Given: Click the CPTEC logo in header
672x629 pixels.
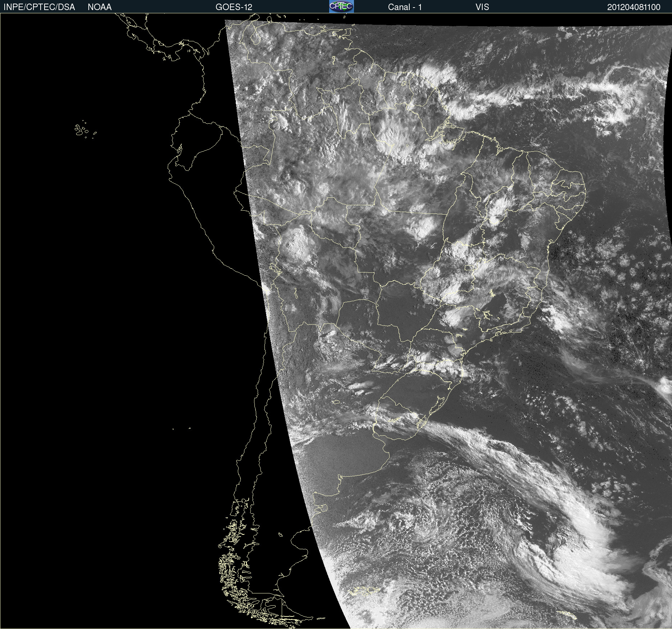Looking at the screenshot, I should [341, 6].
